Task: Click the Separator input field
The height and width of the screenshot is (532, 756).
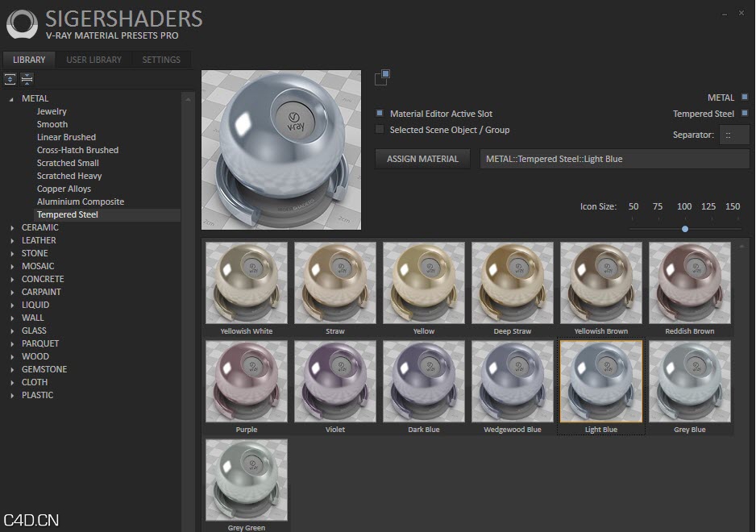Action: click(734, 134)
